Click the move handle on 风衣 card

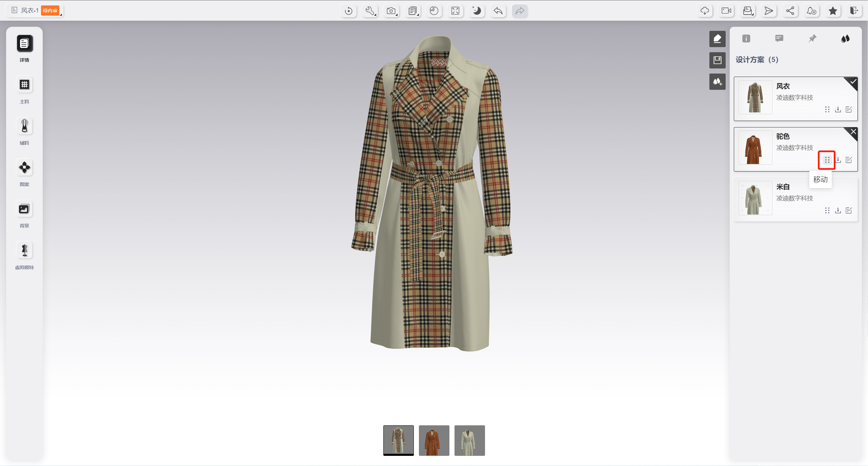tap(827, 109)
